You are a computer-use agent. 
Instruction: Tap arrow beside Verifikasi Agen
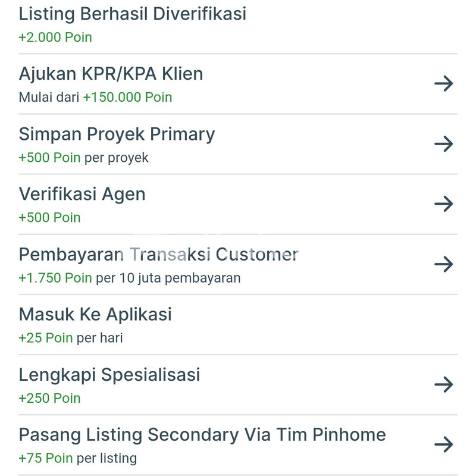444,204
